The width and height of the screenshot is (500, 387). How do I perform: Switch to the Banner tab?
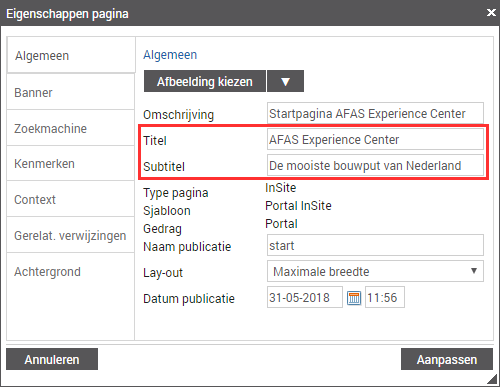click(70, 92)
